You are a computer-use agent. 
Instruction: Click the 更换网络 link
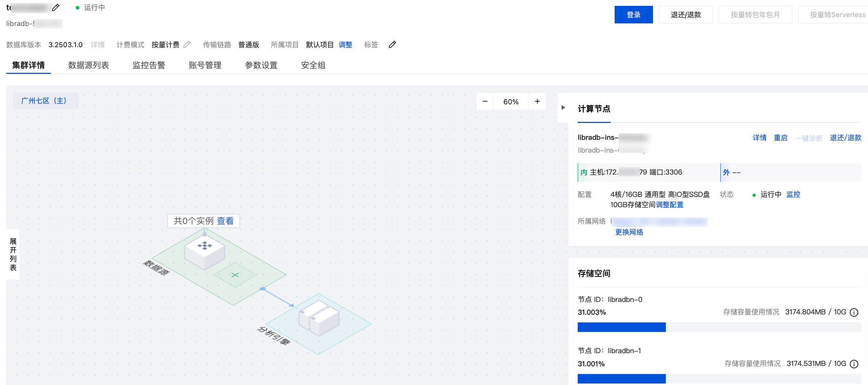(x=629, y=232)
